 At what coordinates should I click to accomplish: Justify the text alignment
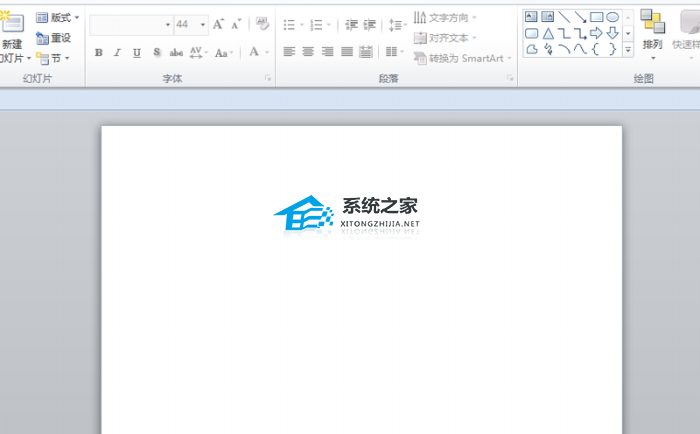click(x=347, y=52)
